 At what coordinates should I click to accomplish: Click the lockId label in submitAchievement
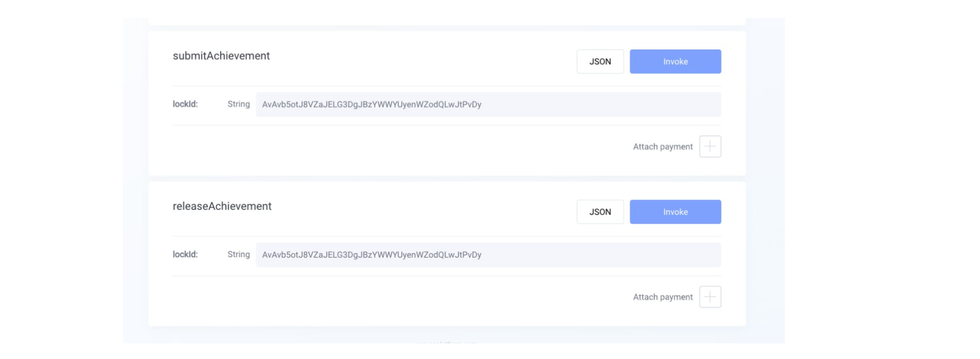click(185, 104)
